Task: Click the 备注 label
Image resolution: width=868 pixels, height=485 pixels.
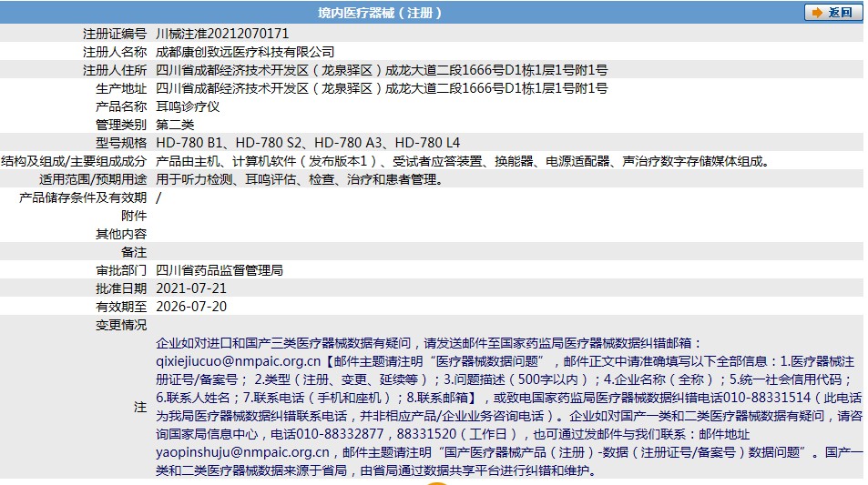Action: coord(134,252)
